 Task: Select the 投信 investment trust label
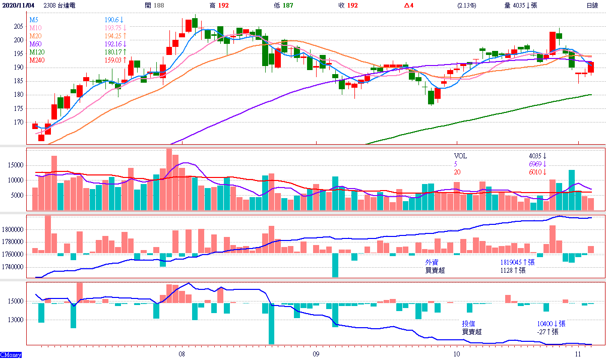tap(469, 324)
